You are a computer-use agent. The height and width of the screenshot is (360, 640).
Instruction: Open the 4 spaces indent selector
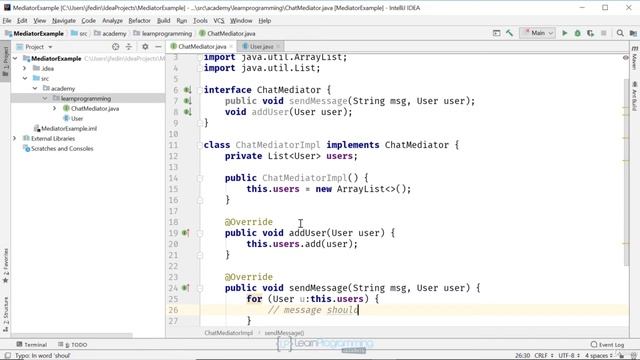click(599, 356)
